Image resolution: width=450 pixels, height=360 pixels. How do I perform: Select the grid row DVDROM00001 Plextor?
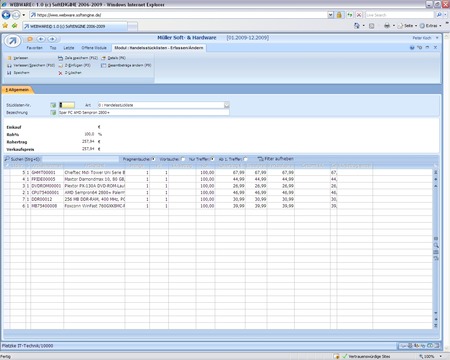(218, 186)
